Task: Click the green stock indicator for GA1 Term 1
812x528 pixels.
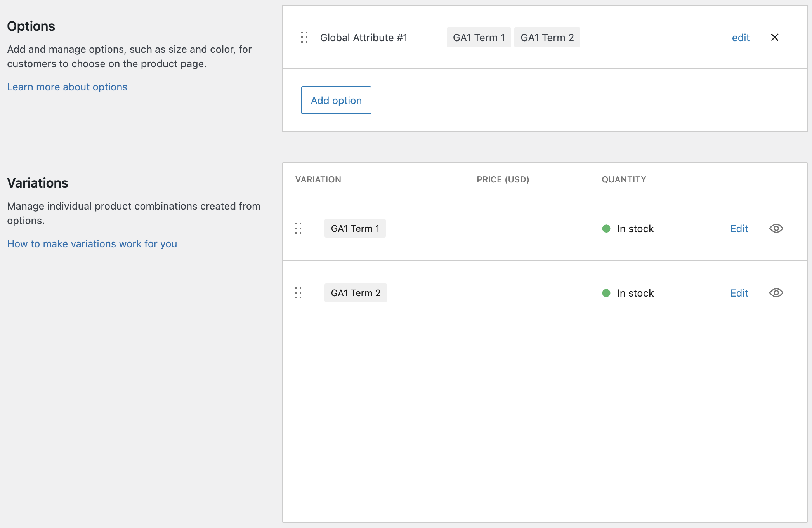Action: pyautogui.click(x=606, y=229)
